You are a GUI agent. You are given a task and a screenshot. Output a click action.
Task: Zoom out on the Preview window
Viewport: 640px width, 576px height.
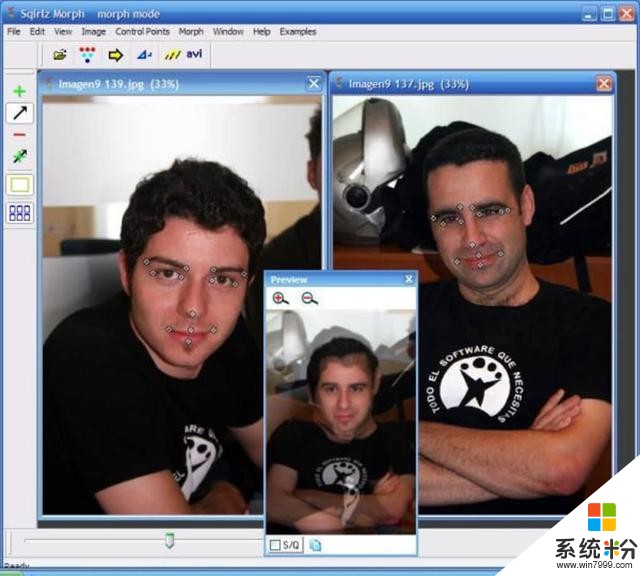pos(309,298)
